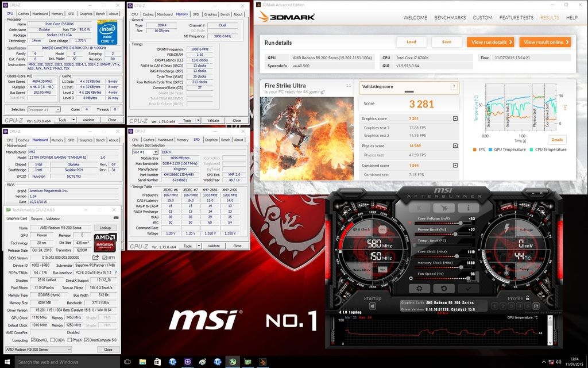
Task: Click the Afterburner K (Kombustor) button
Action: (x=419, y=208)
